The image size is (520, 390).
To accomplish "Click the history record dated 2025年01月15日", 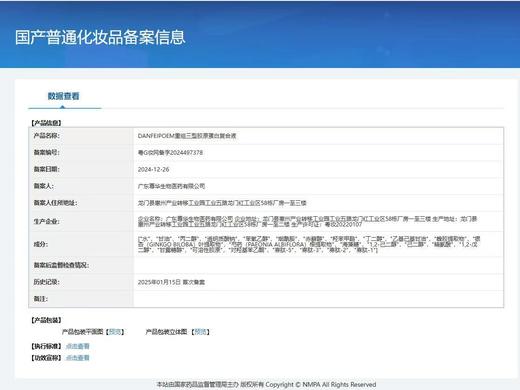I will tap(171, 282).
